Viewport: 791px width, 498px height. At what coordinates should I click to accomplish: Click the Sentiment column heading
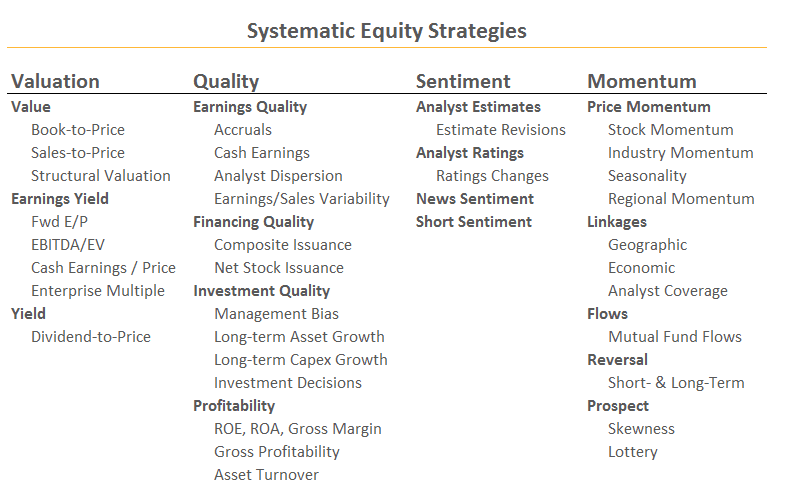coord(463,81)
